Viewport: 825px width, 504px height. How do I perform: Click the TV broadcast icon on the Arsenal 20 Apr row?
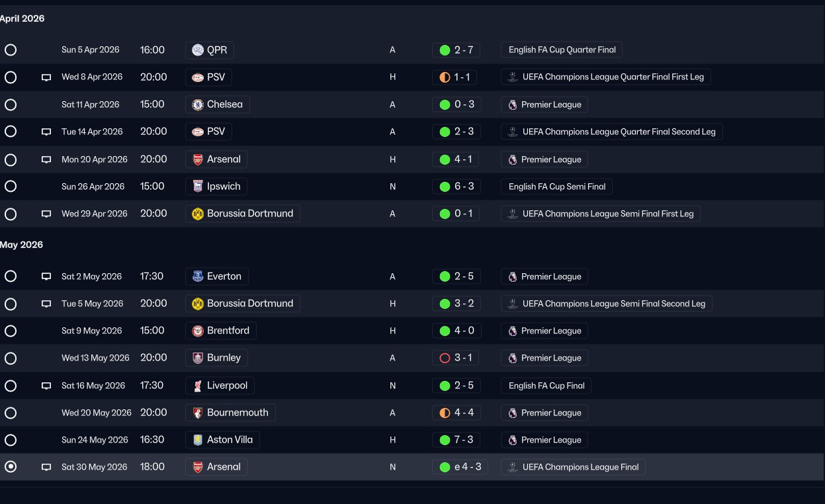pyautogui.click(x=46, y=159)
